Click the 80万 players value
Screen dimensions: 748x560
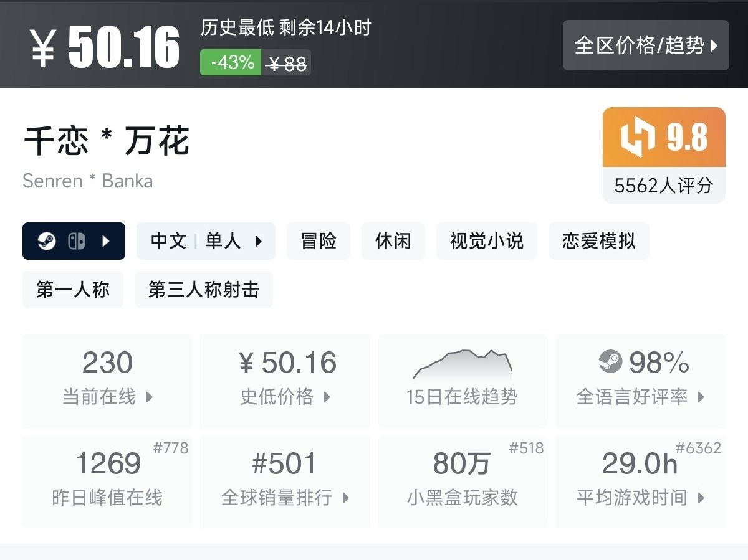[462, 463]
